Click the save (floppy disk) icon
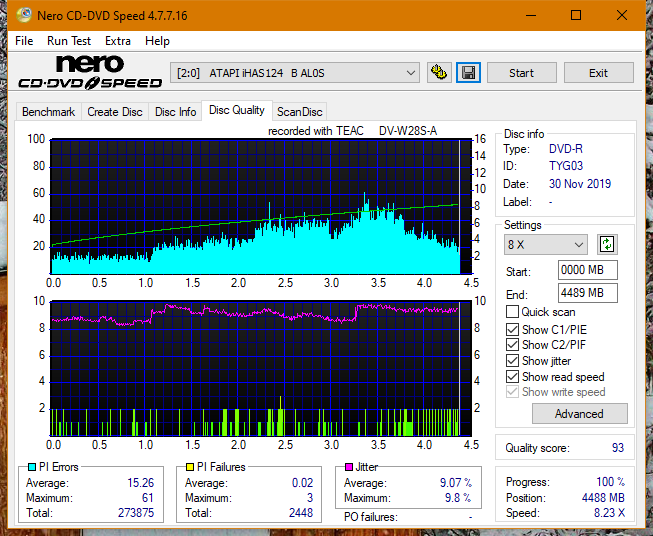The width and height of the screenshot is (653, 536). coord(469,73)
